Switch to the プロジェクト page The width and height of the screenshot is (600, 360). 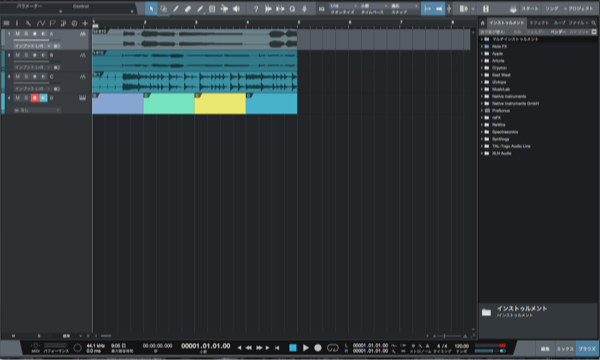click(581, 8)
